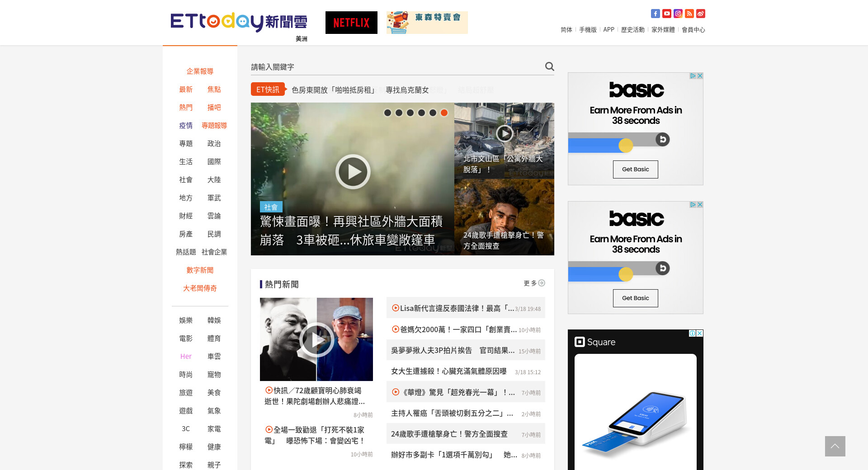Click the 更多 arrow icon in 熱門新聞
This screenshot has height=470, width=868.
(542, 283)
